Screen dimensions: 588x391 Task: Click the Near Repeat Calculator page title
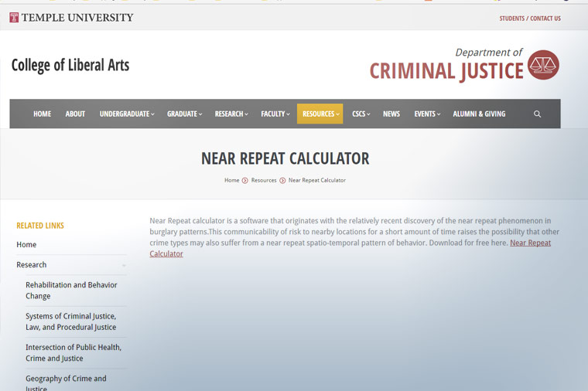[285, 158]
